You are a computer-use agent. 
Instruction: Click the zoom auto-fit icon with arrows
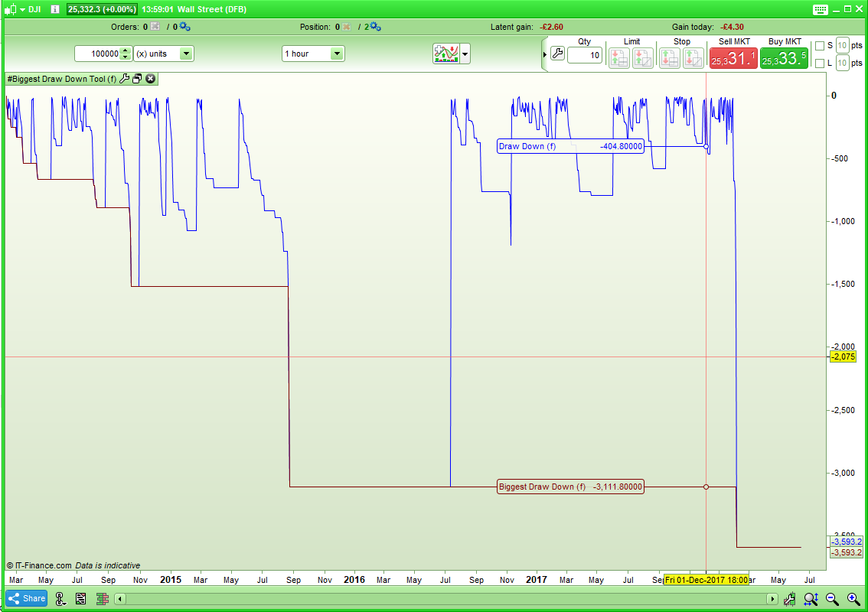(x=811, y=598)
